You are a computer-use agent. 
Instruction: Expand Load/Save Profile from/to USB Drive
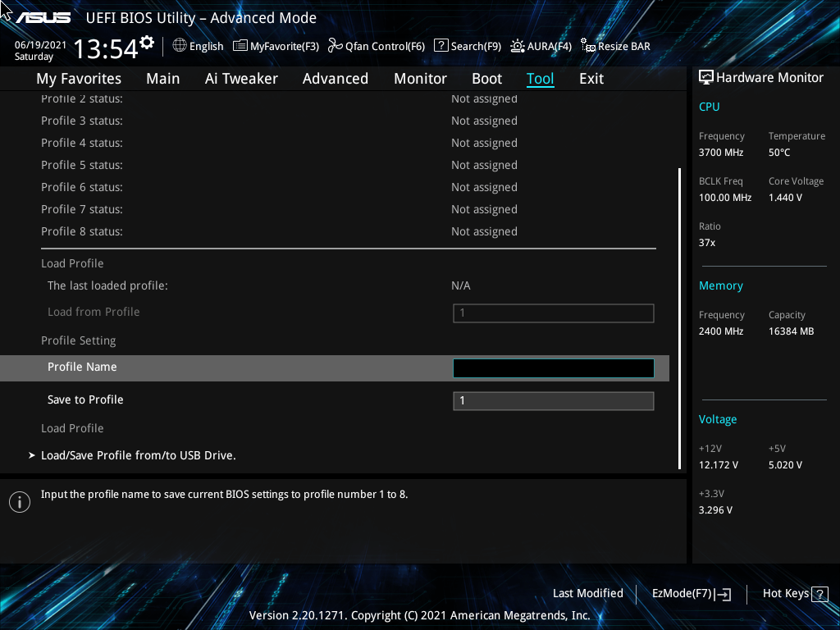coord(139,454)
